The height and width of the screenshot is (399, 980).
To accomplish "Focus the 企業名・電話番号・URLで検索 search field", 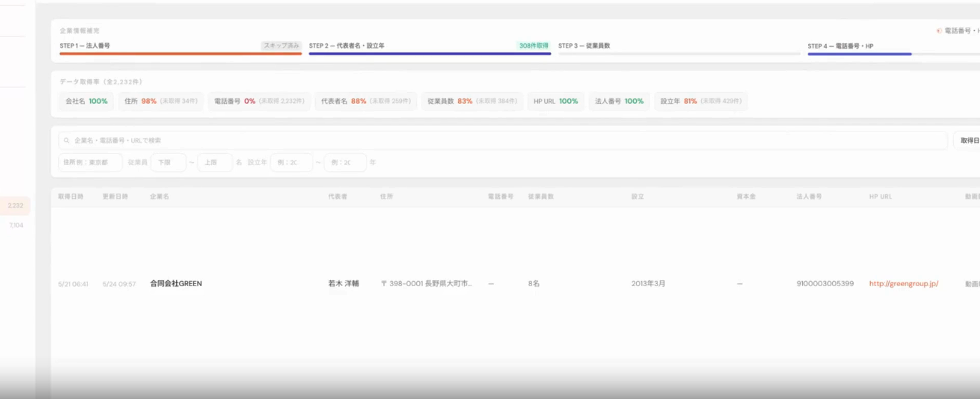I will click(503, 141).
